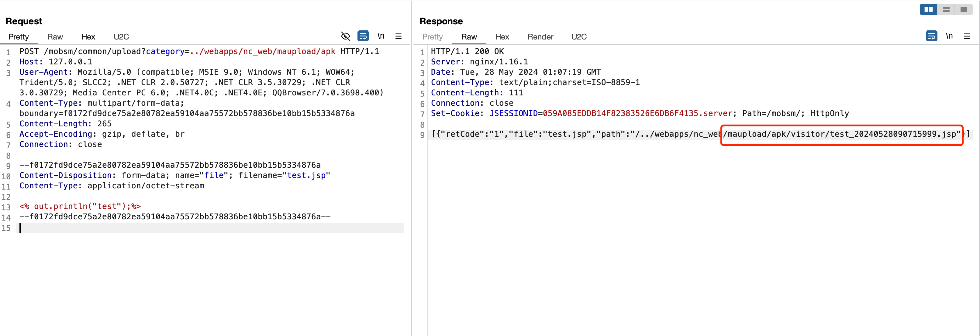The width and height of the screenshot is (980, 336).
Task: Click Accept-Encoding: gzip, deflate, br header
Action: (102, 134)
